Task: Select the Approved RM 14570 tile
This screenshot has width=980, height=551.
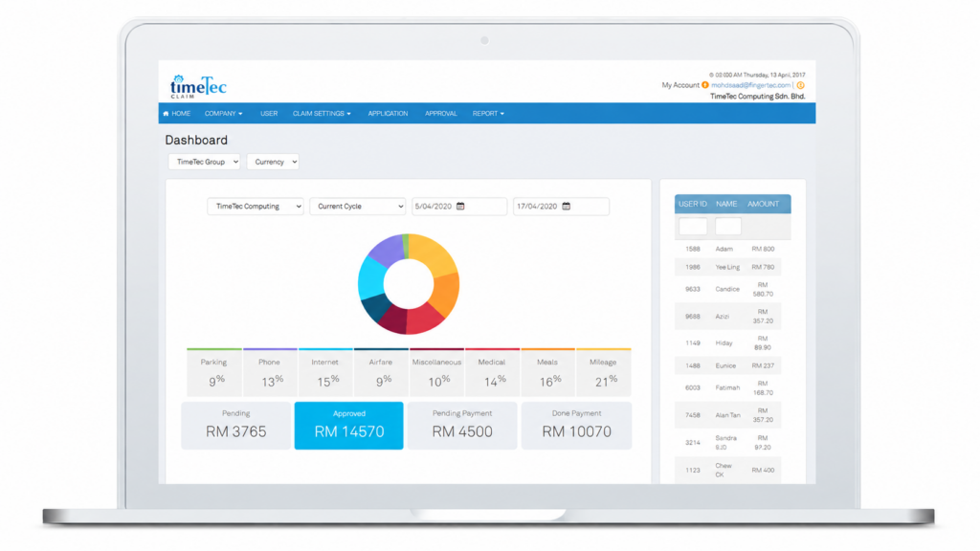Action: 348,426
